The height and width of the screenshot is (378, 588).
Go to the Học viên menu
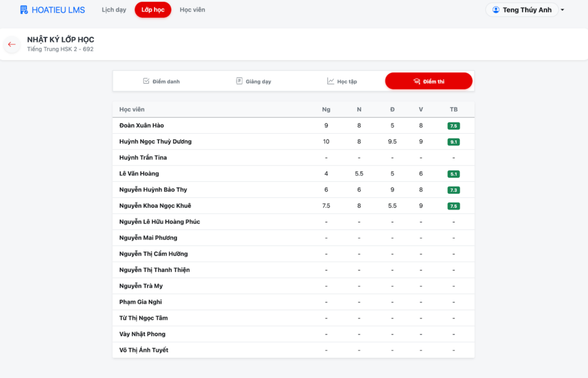pos(192,10)
